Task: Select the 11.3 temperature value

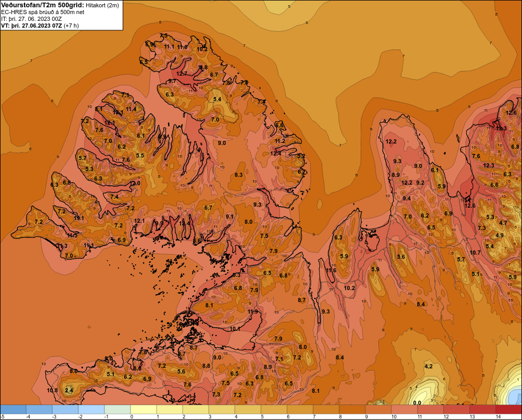Action: click(x=63, y=246)
